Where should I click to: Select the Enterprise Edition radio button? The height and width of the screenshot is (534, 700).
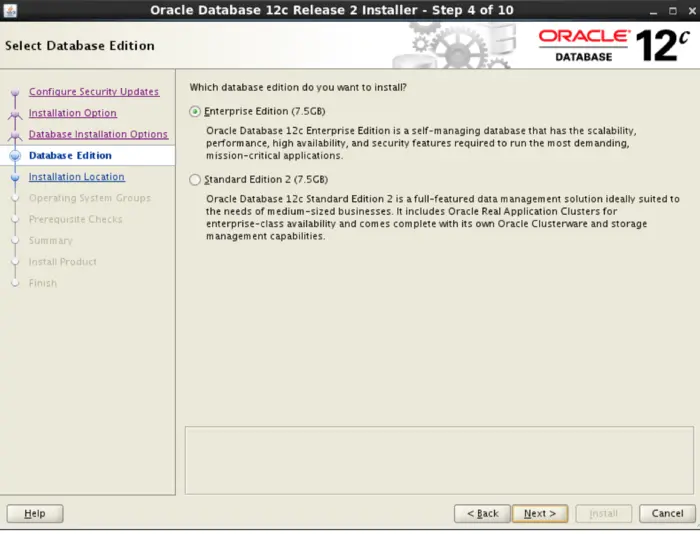pyautogui.click(x=195, y=111)
